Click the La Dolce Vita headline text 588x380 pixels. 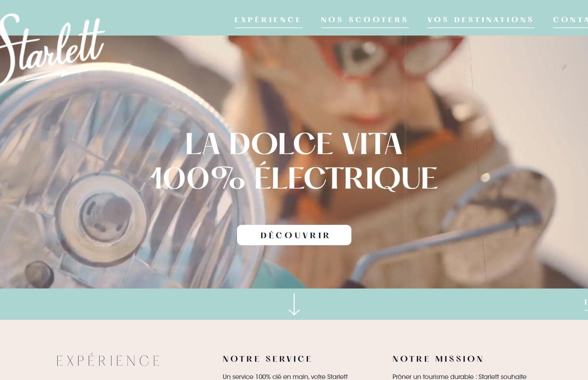[x=294, y=144]
